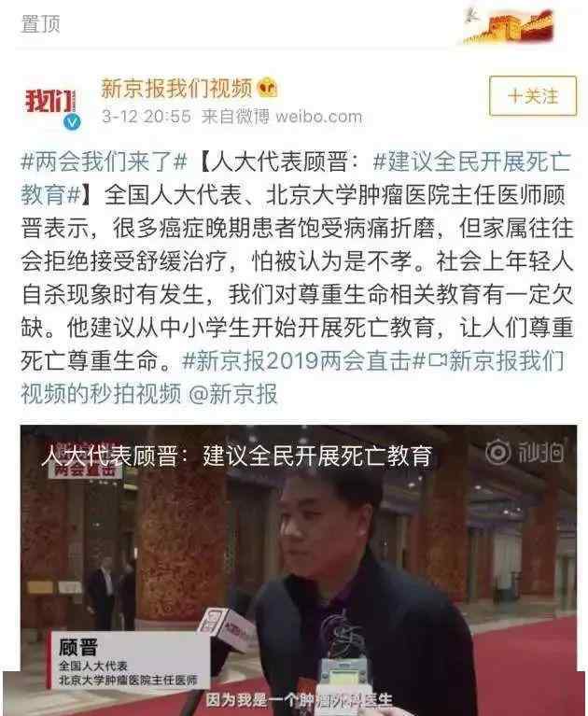This screenshot has height=716, width=588.
Task: Open hashtag #两会我们来了#
Action: pos(105,161)
